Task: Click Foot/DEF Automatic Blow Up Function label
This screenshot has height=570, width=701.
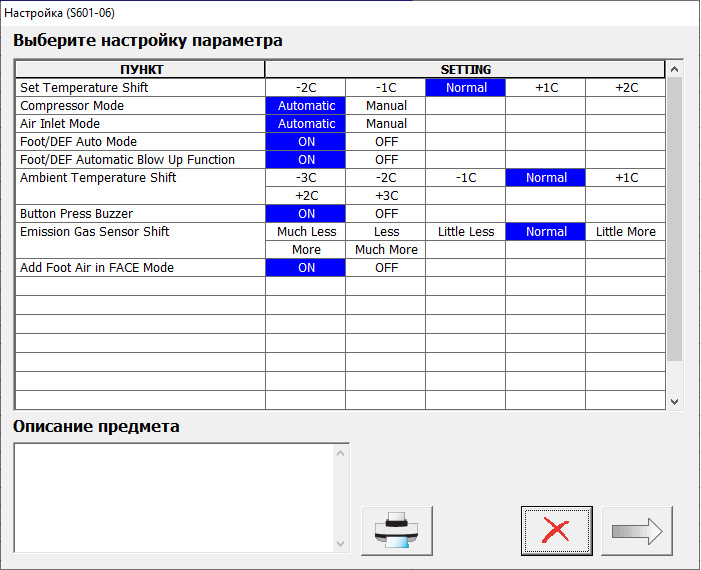Action: [127, 160]
